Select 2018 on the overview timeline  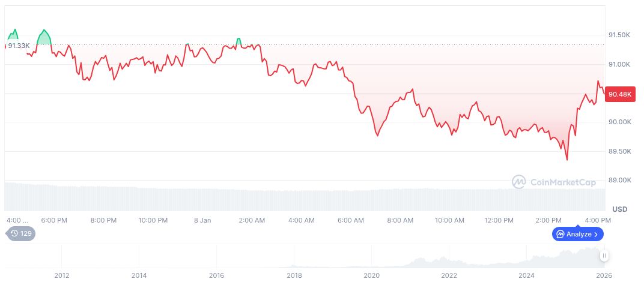click(294, 275)
